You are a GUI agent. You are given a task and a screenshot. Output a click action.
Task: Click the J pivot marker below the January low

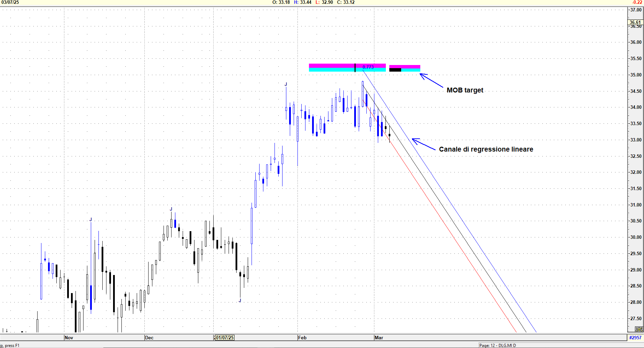point(240,300)
